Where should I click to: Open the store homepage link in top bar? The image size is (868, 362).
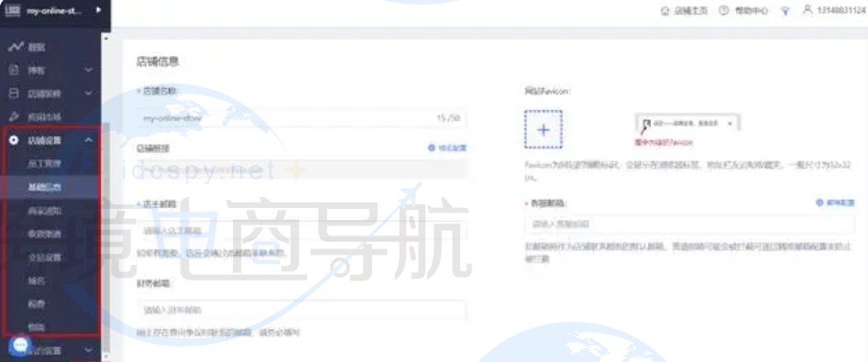coord(690,11)
